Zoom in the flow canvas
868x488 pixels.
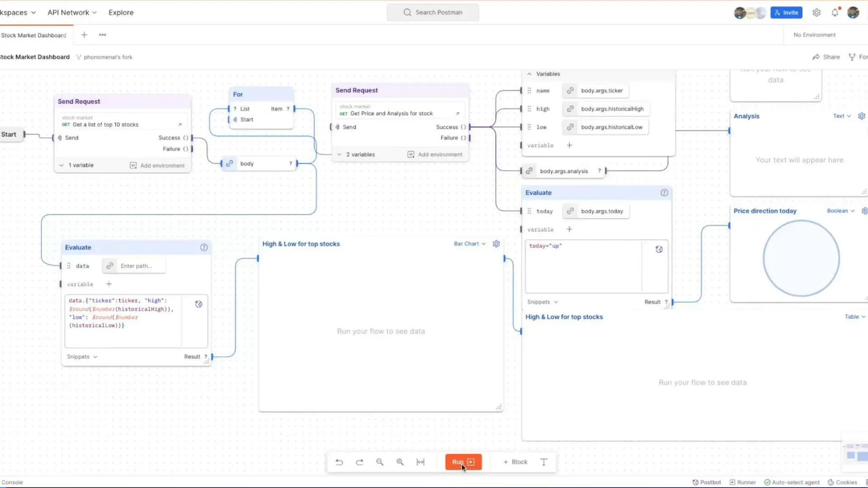point(400,462)
